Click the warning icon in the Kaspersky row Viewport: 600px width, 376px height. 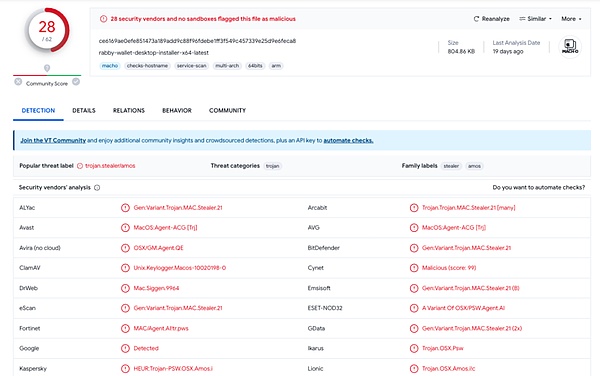(x=125, y=369)
